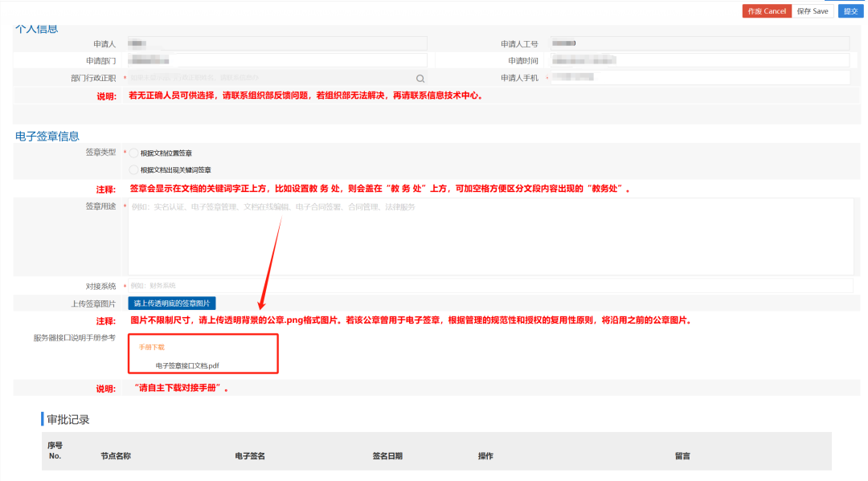Click the 请自主下载对接手册 note text
Image resolution: width=868 pixels, height=481 pixels.
coord(182,388)
